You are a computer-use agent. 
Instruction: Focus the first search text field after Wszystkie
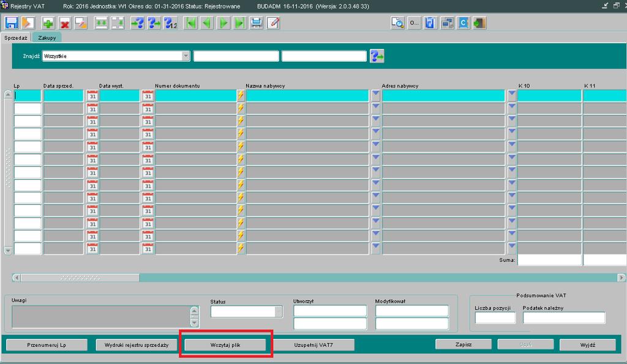pyautogui.click(x=236, y=56)
